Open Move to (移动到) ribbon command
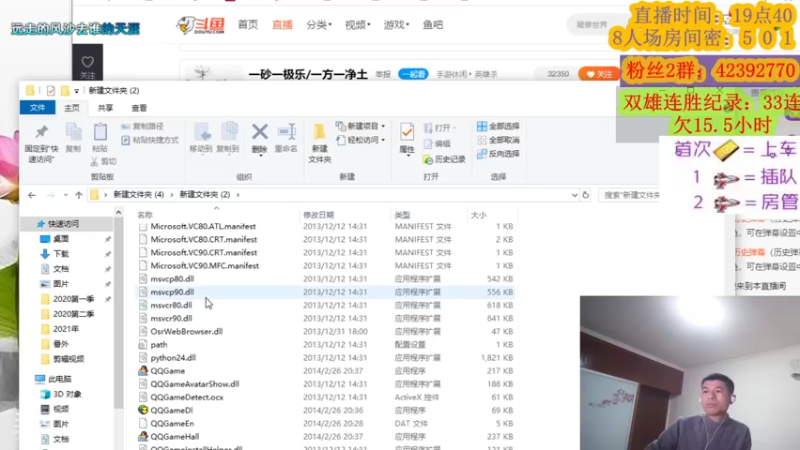800x450 pixels. click(x=201, y=138)
